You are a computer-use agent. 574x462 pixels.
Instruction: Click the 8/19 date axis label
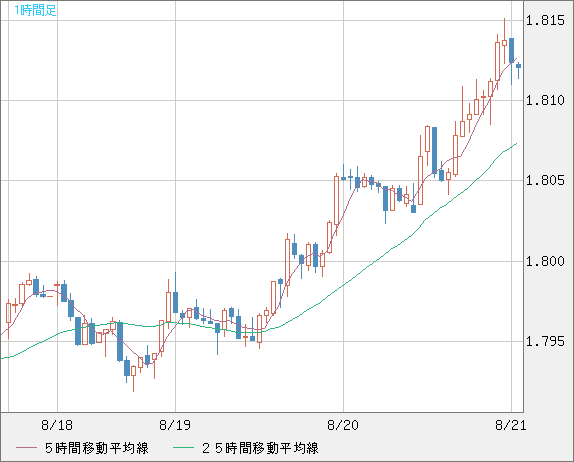(x=175, y=425)
